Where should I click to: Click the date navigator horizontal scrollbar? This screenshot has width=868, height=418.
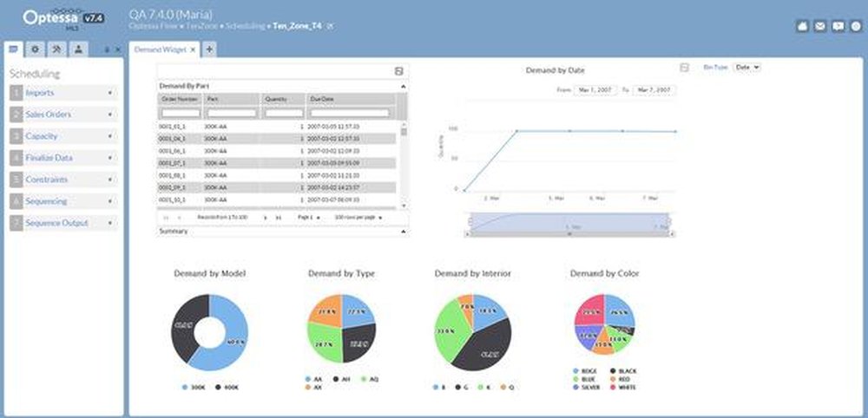(569, 234)
